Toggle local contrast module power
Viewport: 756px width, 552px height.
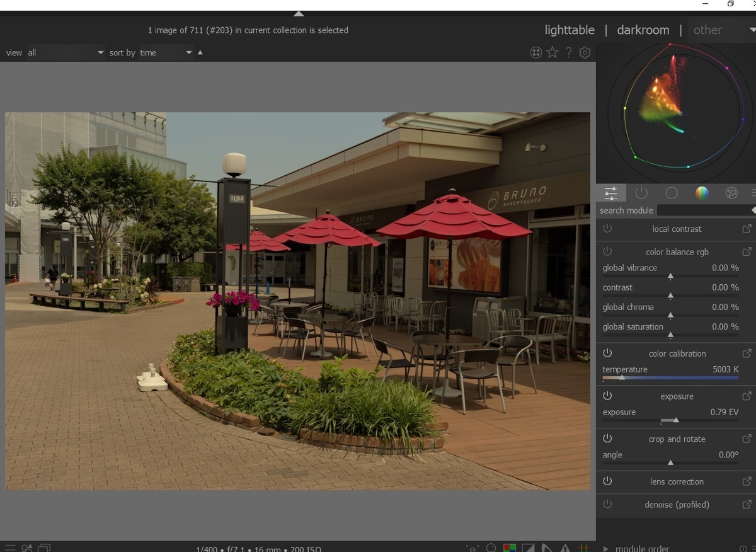(x=607, y=229)
